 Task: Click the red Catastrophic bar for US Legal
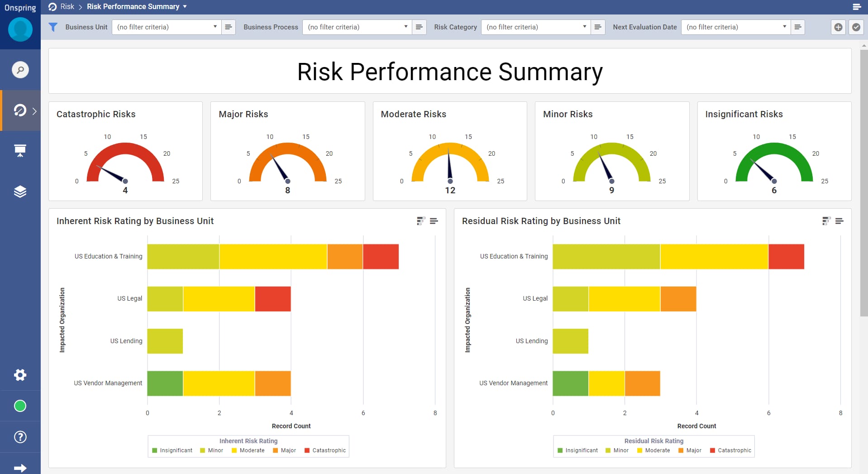tap(273, 299)
